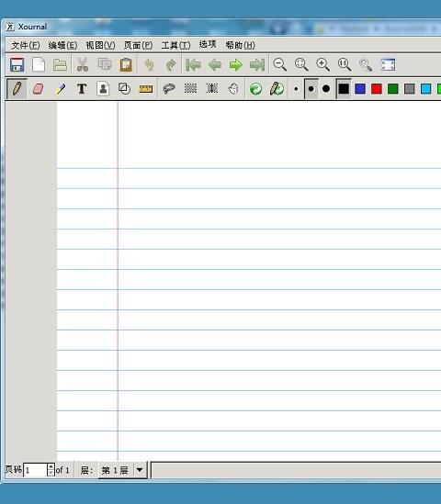Viewport: 441px width, 504px height.
Task: Click the Xournal title bar icon
Action: 10,27
